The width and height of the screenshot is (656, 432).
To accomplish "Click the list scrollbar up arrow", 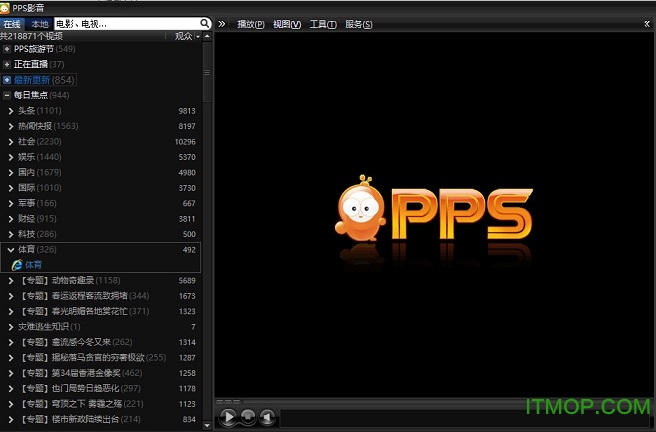I will 207,36.
